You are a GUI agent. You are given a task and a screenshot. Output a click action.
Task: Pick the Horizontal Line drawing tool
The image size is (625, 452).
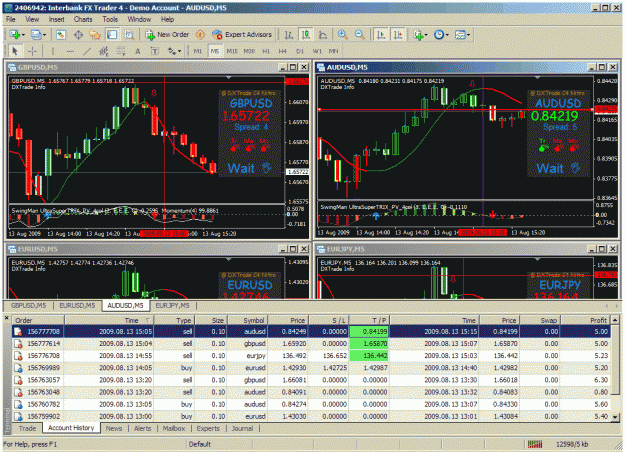coord(70,51)
